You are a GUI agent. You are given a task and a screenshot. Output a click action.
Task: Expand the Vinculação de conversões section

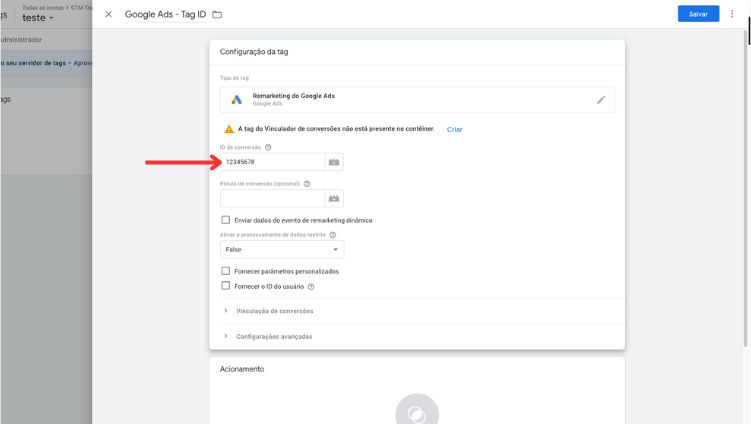tap(274, 311)
